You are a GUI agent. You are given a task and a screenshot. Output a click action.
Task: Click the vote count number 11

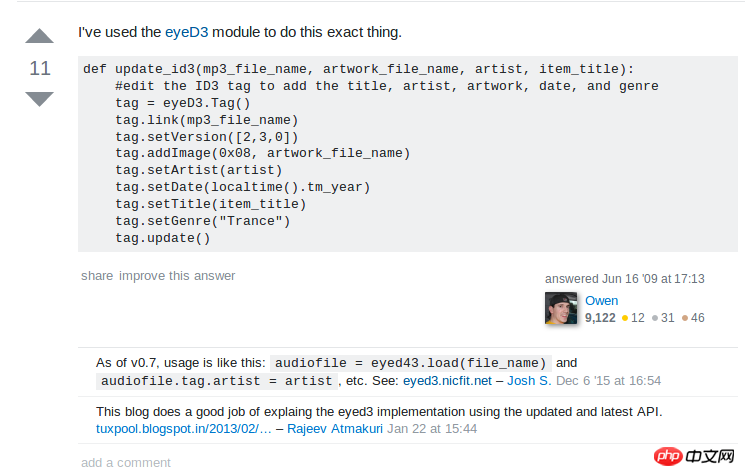(x=39, y=68)
